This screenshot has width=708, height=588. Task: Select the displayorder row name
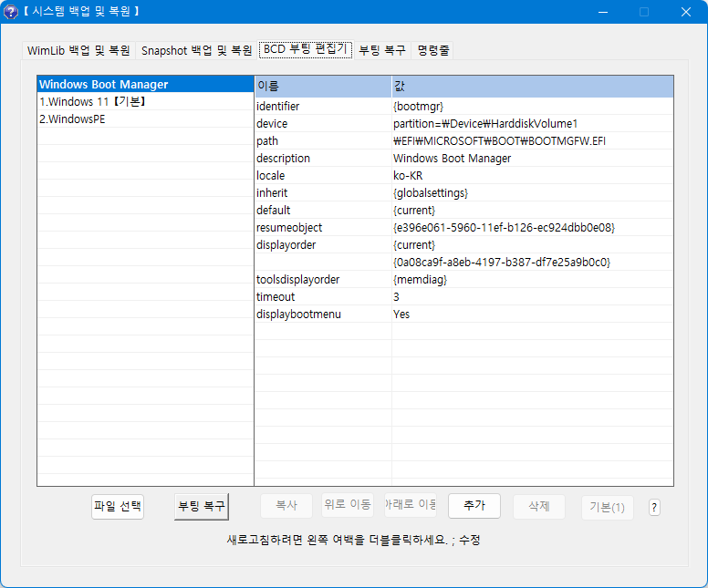(286, 245)
